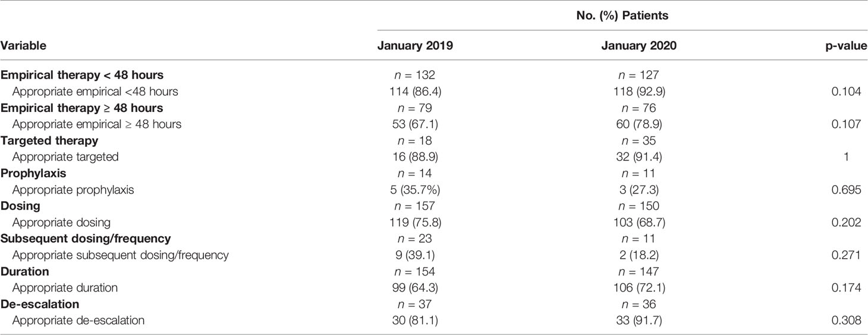
Task: Select the 60 (78.9) cell value
Action: click(x=638, y=124)
